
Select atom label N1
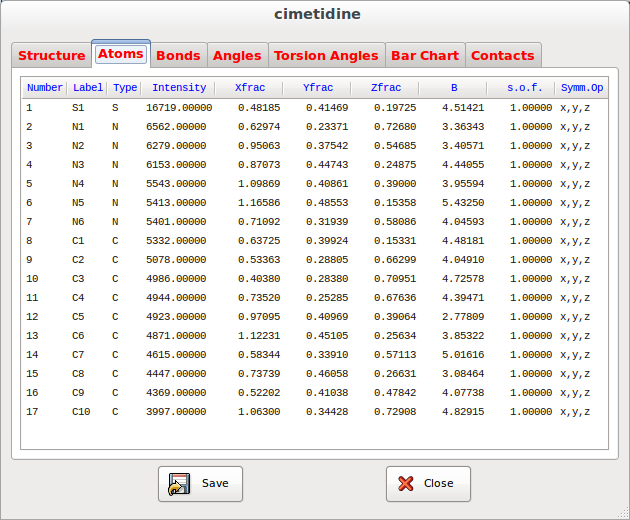[x=78, y=127]
